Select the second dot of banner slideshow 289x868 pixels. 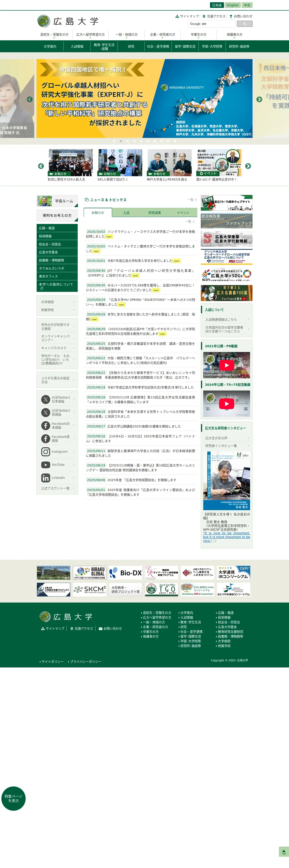pos(121,141)
